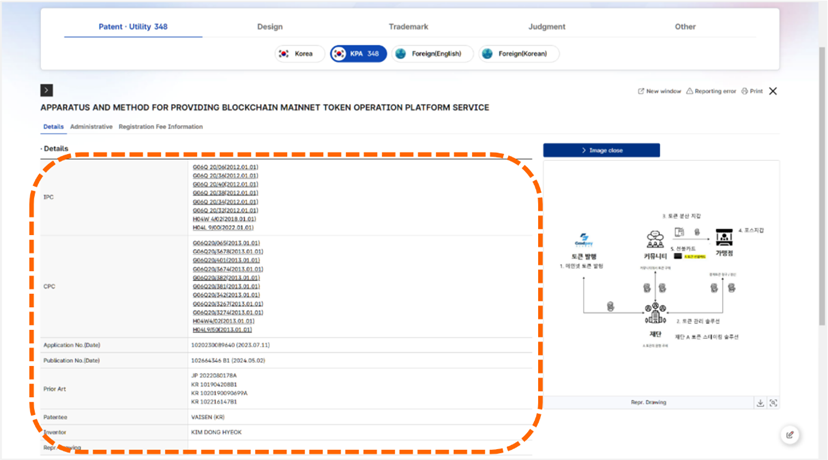Close the patent detail panel with X
Viewport: 828px width, 460px height.
coord(773,91)
